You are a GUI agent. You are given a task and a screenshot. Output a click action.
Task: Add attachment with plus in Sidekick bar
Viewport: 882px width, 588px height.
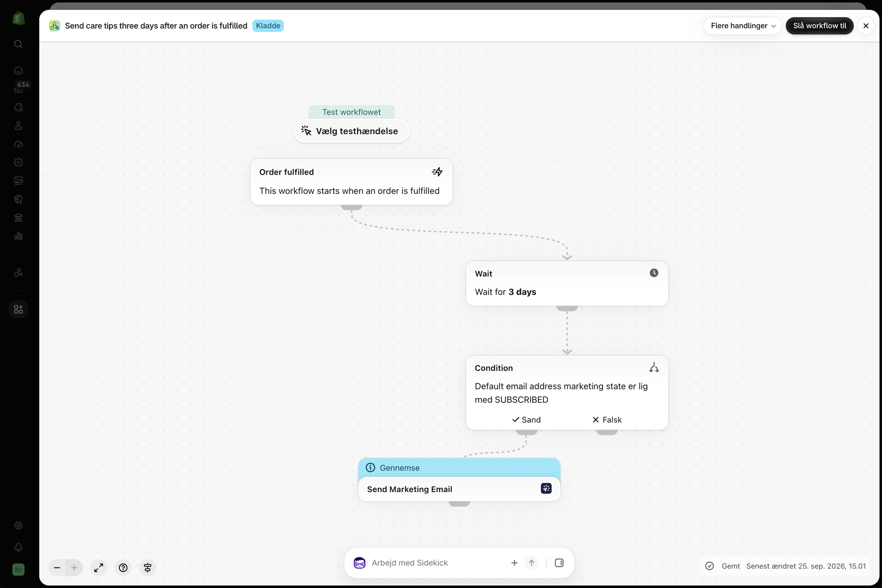pos(514,563)
